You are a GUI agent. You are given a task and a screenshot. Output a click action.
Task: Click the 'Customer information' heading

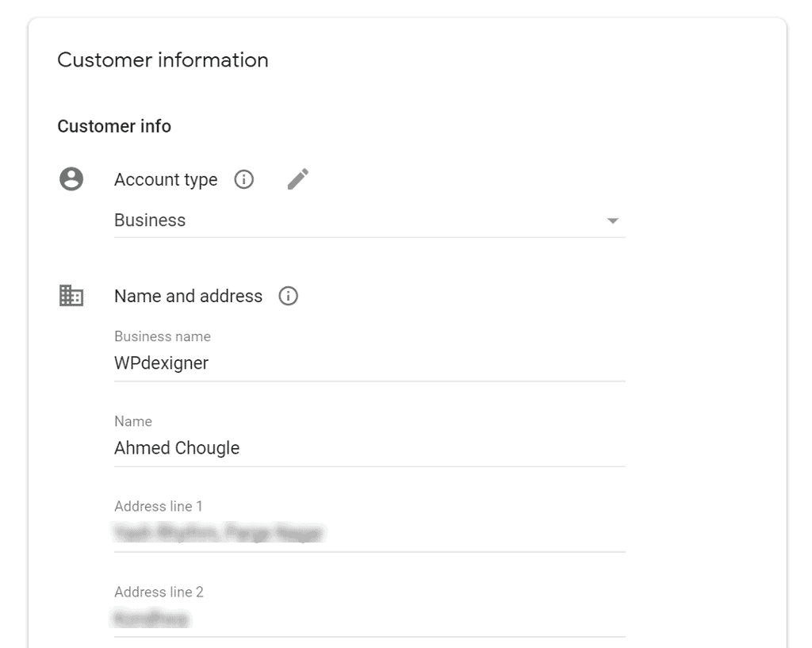pyautogui.click(x=163, y=60)
